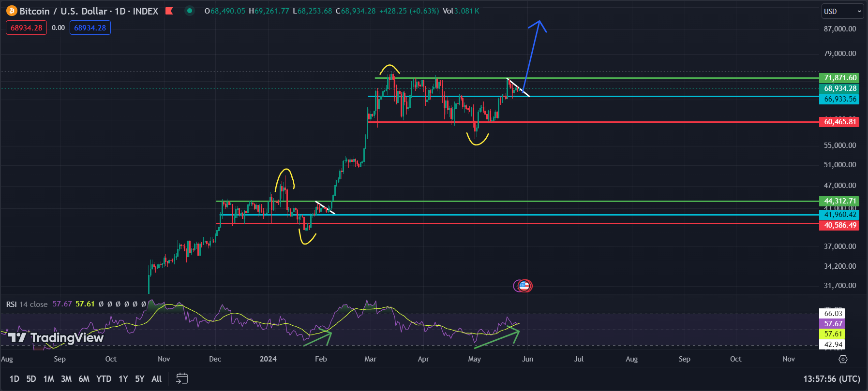Click the 31,700.00 price scale label
This screenshot has height=391, width=868.
click(840, 286)
